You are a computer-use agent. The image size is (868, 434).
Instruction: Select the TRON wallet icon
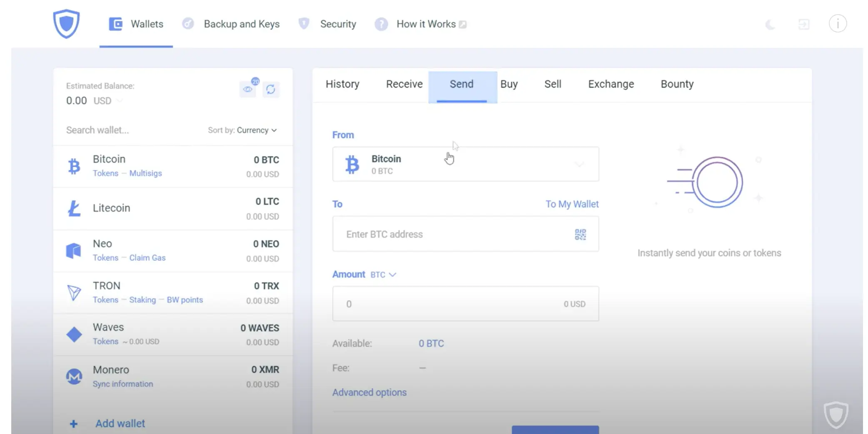[x=74, y=292]
